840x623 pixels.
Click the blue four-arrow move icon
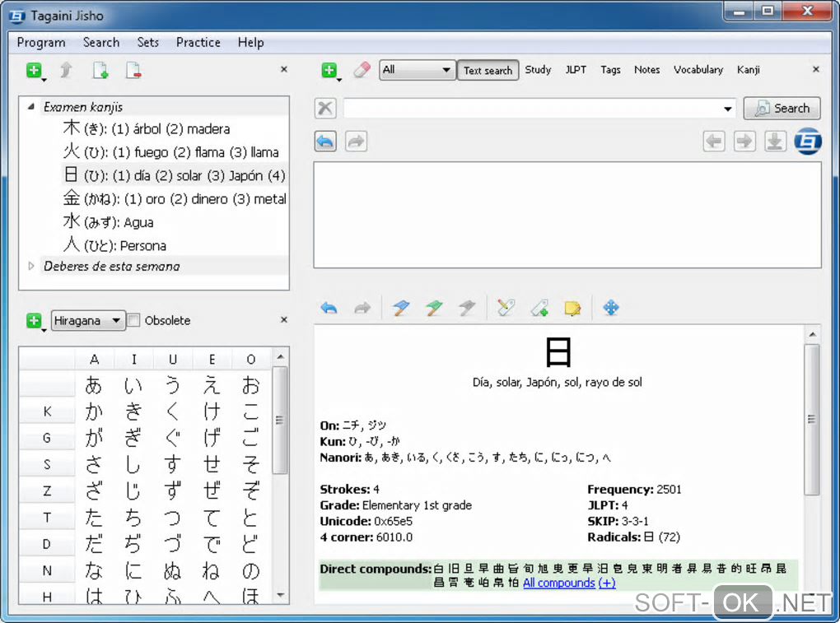point(611,308)
